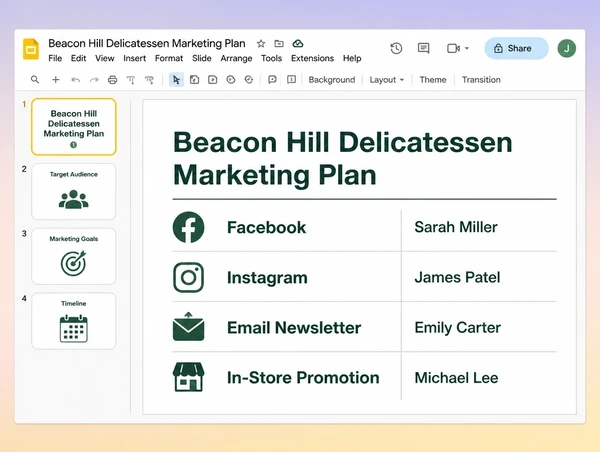This screenshot has height=452, width=600.
Task: Click the Print icon
Action: coord(112,80)
